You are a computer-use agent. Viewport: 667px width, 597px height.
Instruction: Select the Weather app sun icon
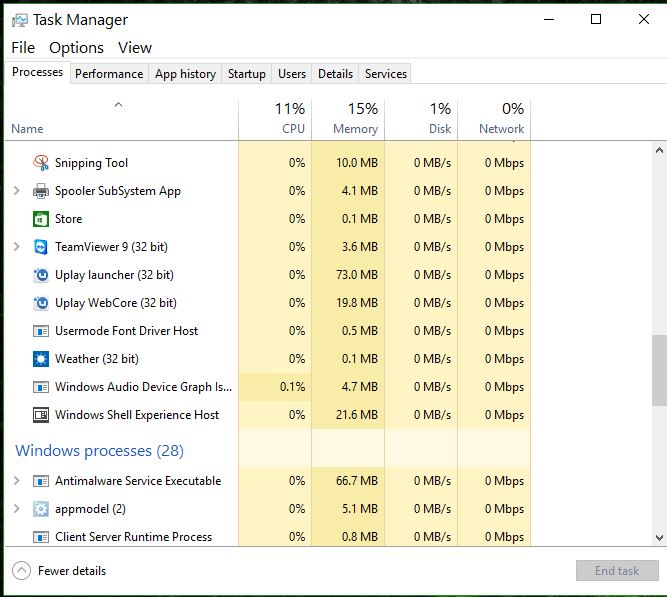coord(41,359)
